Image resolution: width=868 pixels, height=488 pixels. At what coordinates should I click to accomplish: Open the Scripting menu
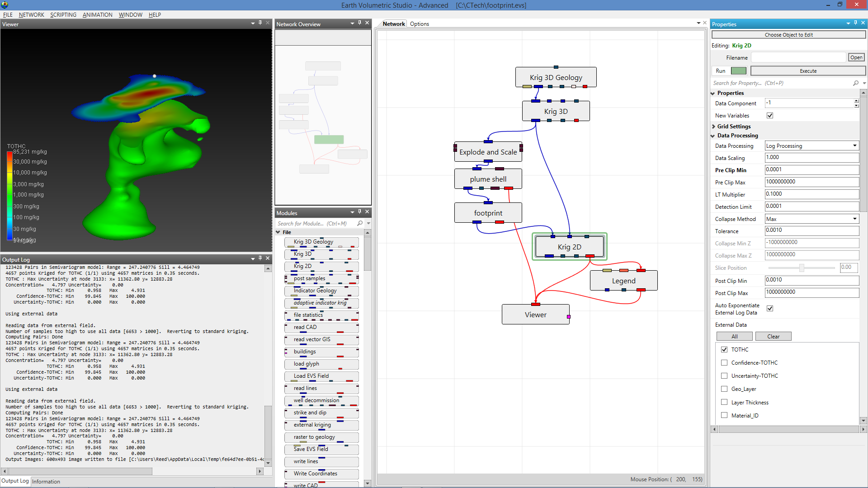pyautogui.click(x=63, y=14)
